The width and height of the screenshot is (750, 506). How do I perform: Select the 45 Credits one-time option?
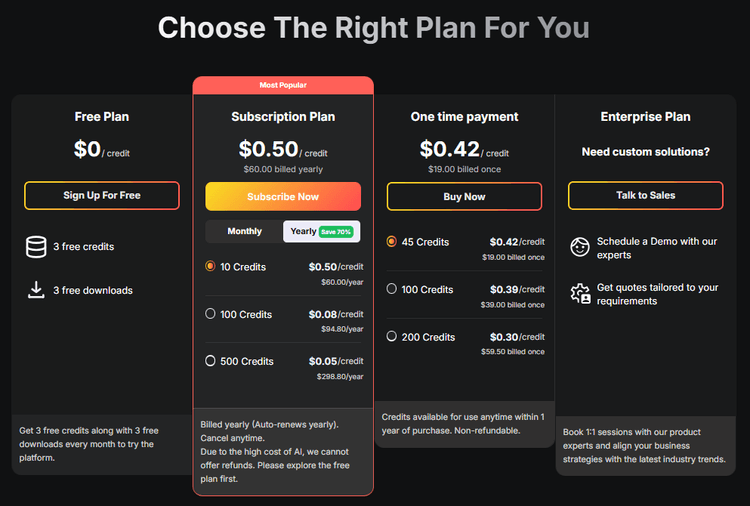pos(391,242)
